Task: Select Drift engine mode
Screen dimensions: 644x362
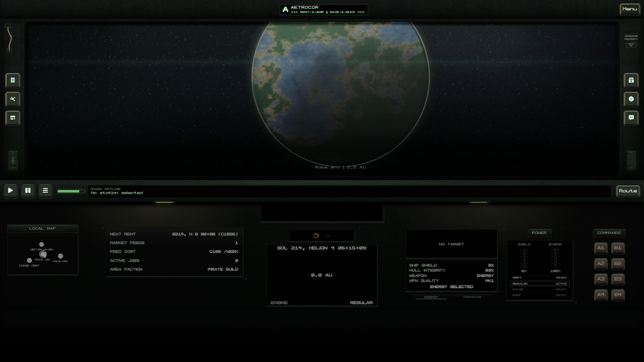Action: [x=540, y=278]
